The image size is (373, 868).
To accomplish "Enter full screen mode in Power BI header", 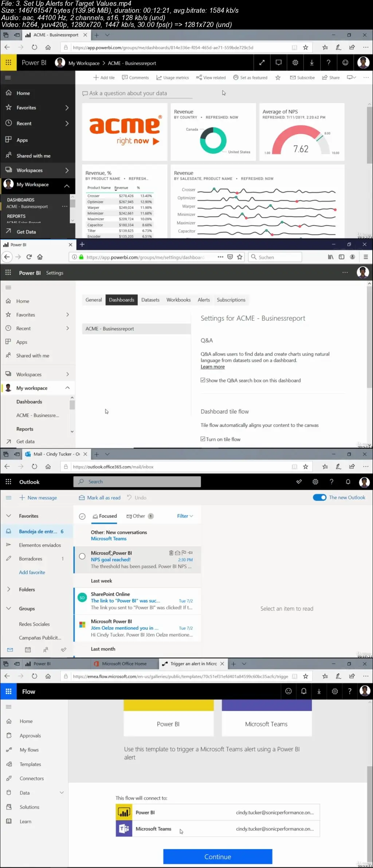I will (x=262, y=63).
